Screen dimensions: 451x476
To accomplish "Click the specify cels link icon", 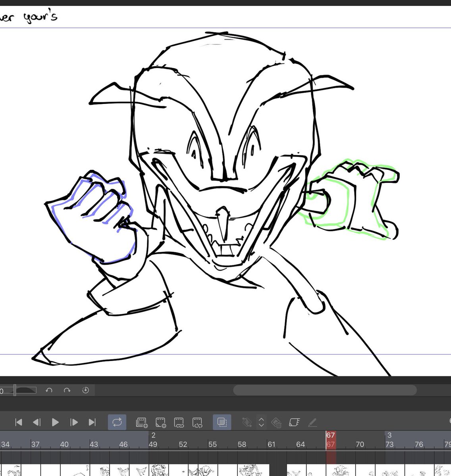I will coord(179,422).
